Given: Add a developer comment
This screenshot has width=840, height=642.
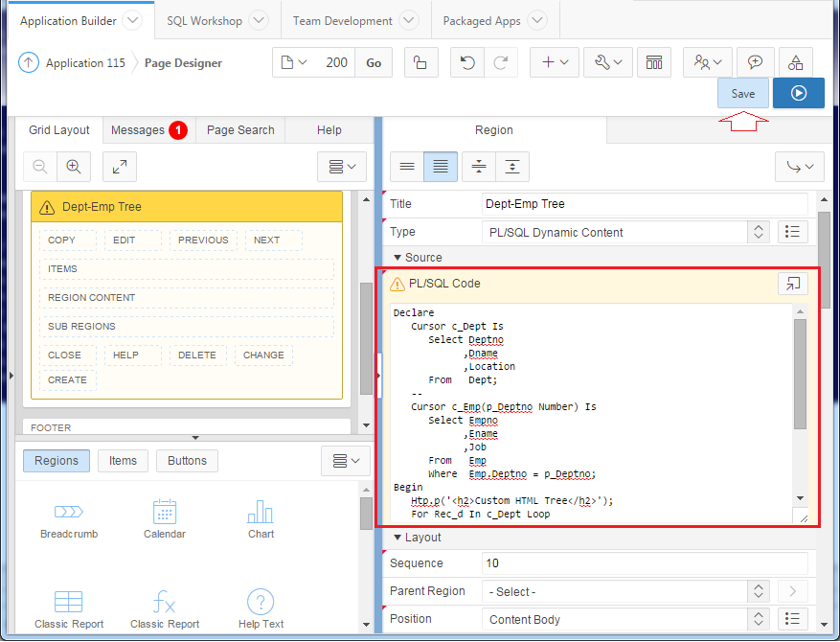Looking at the screenshot, I should [755, 62].
